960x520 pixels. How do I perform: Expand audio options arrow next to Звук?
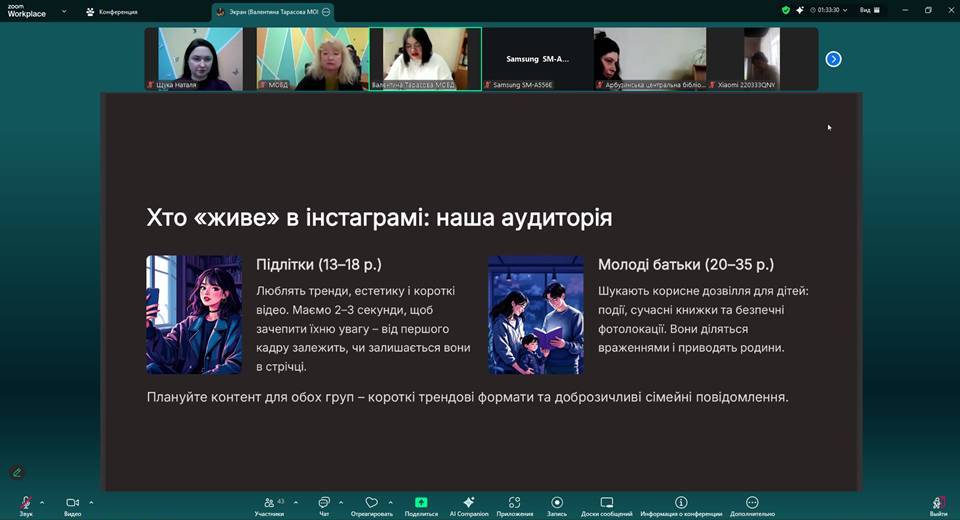(42, 502)
